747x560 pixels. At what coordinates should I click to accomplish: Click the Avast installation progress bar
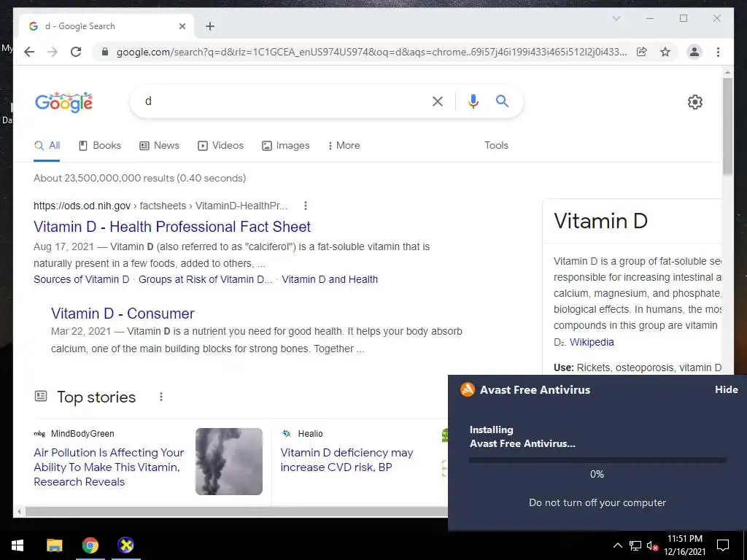pyautogui.click(x=597, y=461)
